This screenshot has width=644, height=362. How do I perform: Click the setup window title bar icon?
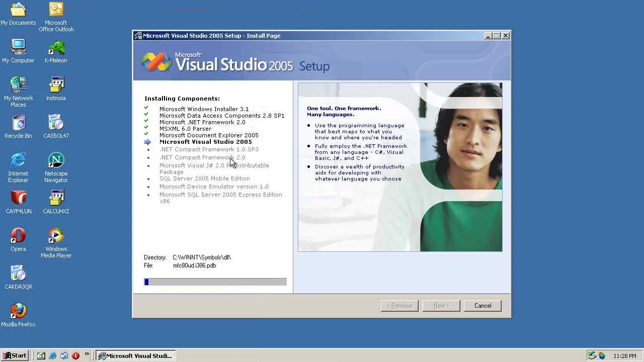(138, 36)
